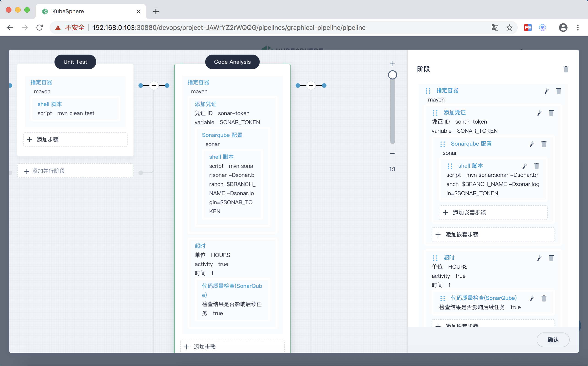The height and width of the screenshot is (366, 588).
Task: Reset canvas zoom to 1:1
Action: 392,169
